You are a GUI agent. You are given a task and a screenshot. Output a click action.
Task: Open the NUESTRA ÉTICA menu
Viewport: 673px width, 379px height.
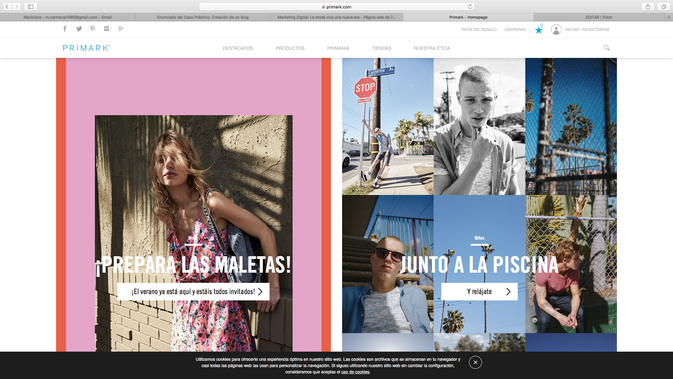(x=432, y=48)
